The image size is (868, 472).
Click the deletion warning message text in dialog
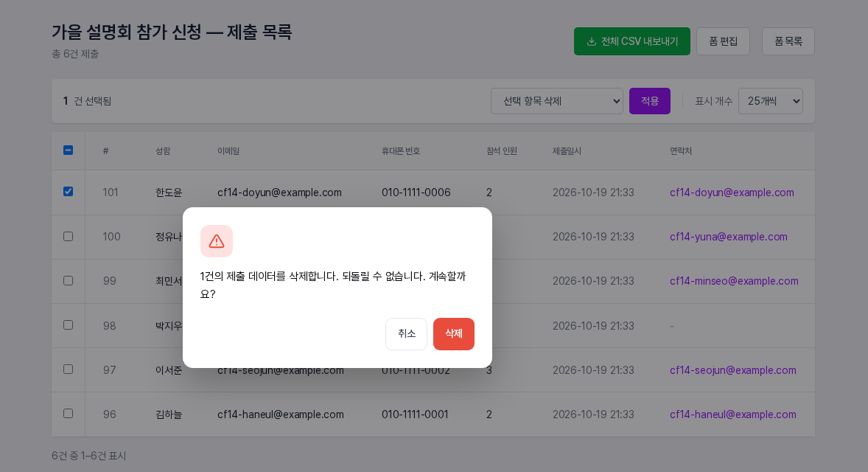[333, 285]
